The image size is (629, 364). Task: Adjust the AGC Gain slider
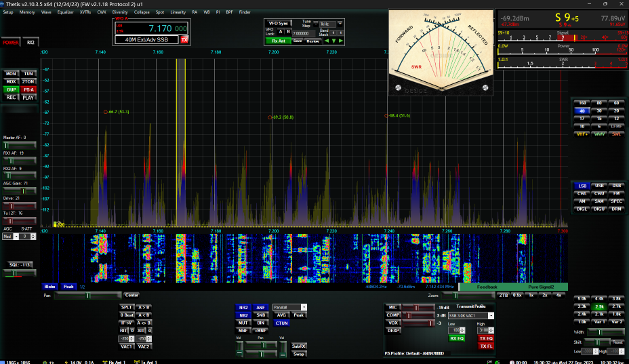(x=19, y=190)
